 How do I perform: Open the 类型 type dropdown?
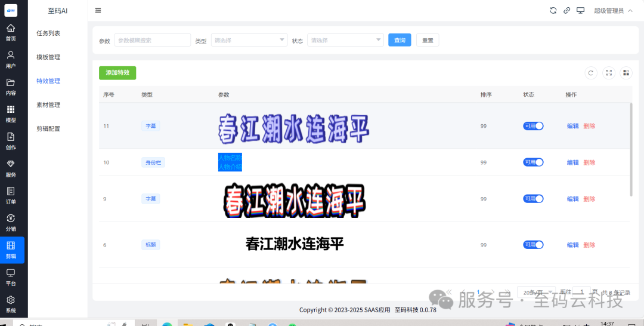(x=249, y=40)
